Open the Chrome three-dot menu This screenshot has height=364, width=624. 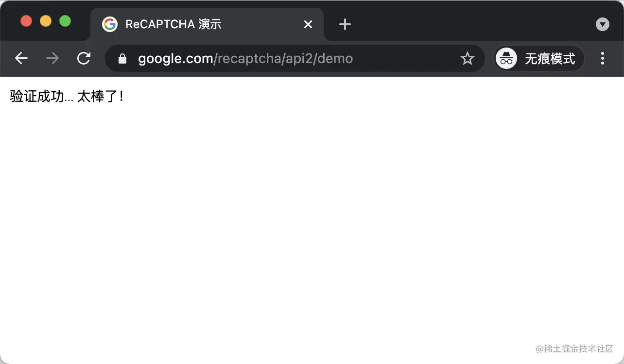click(x=603, y=58)
